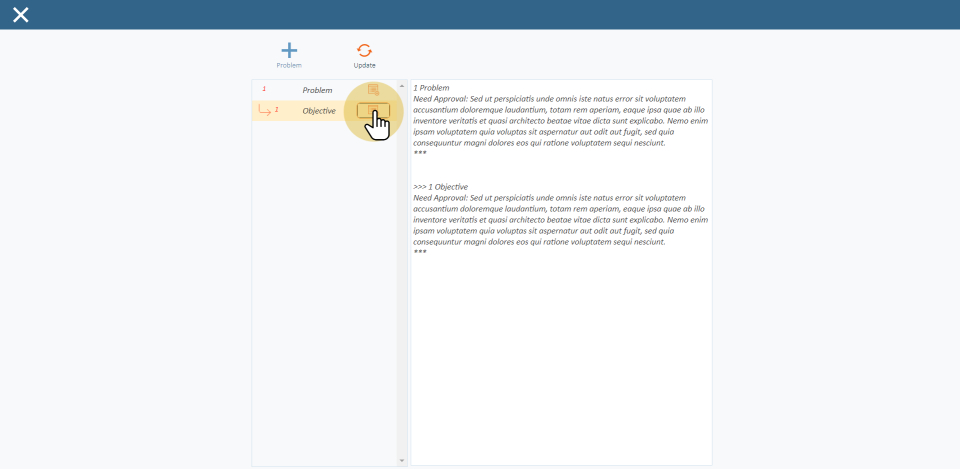Click the plus icon to add Problem

coord(289,50)
